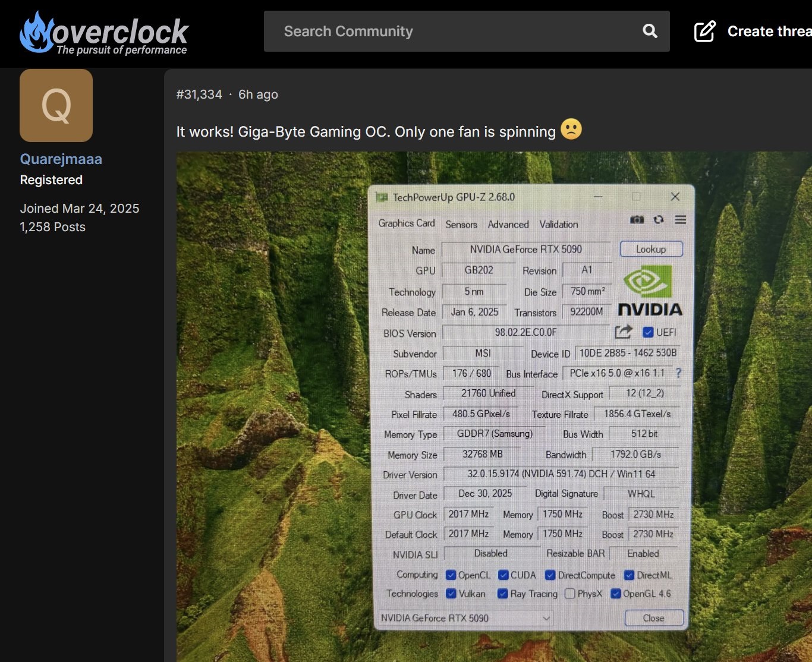Screen dimensions: 812x662
Task: Open Quarejmaaa's profile link
Action: coord(61,159)
